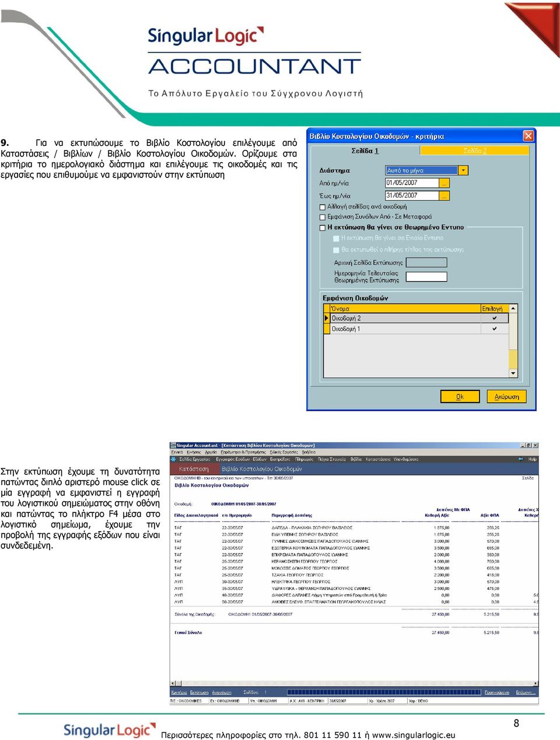560x740 pixels.
Task: Select the Κατάσταση tab header
Action: [x=194, y=469]
